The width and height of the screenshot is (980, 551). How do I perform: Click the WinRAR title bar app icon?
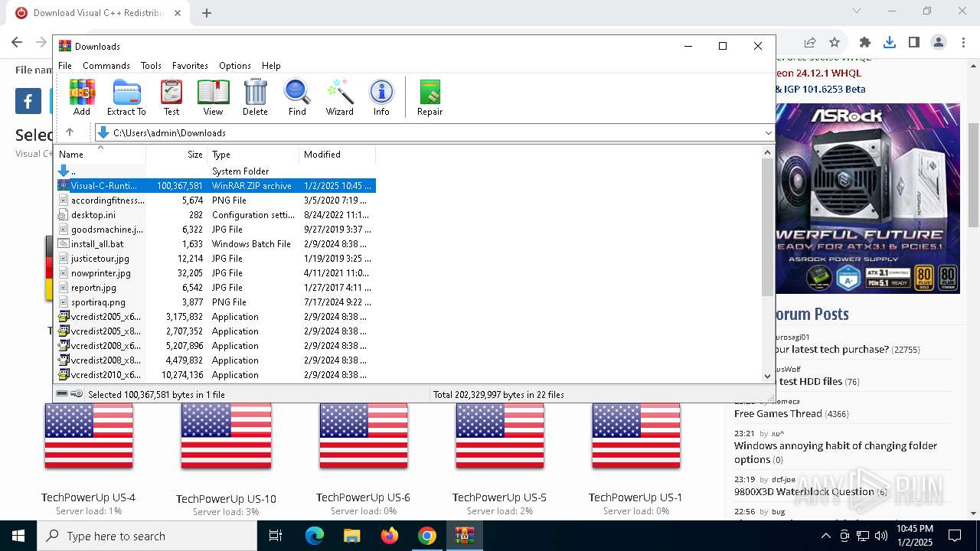[65, 46]
